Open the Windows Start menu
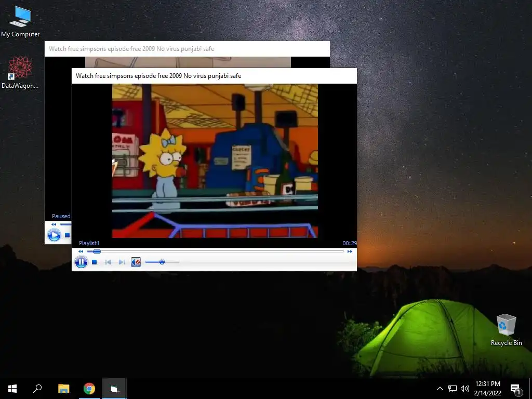 [12, 389]
